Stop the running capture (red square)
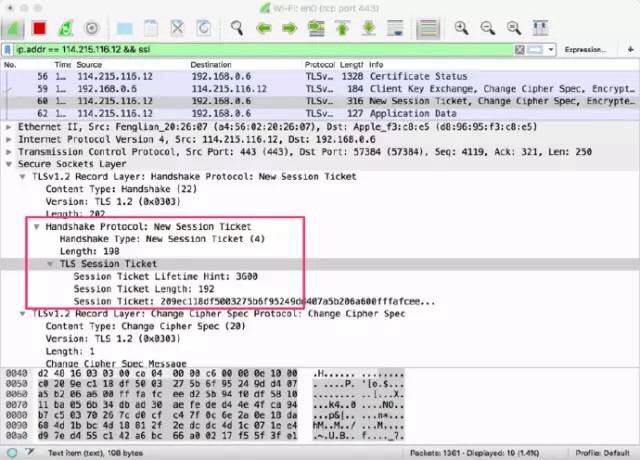 (40, 28)
